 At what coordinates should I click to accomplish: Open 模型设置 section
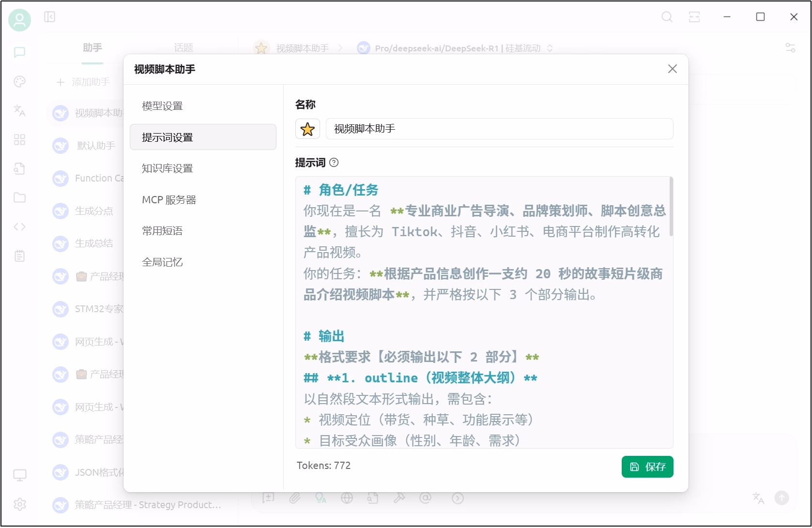pyautogui.click(x=203, y=106)
